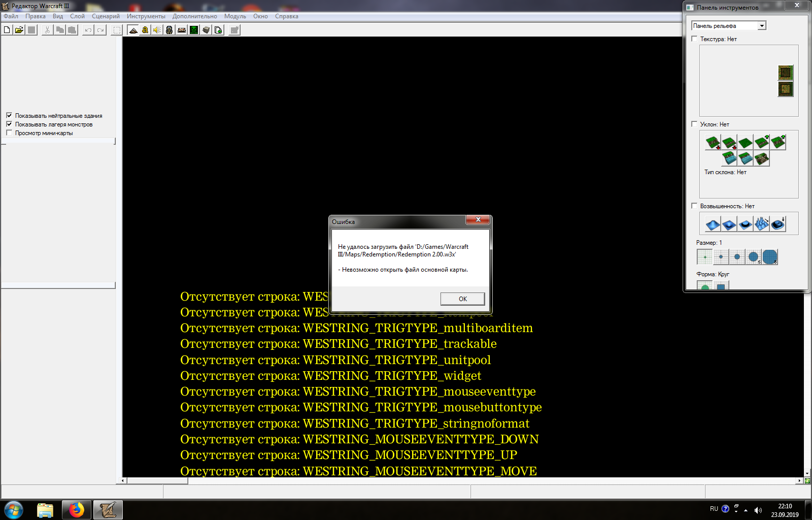
Task: Select the lower cliff one level tool
Action: 729,143
